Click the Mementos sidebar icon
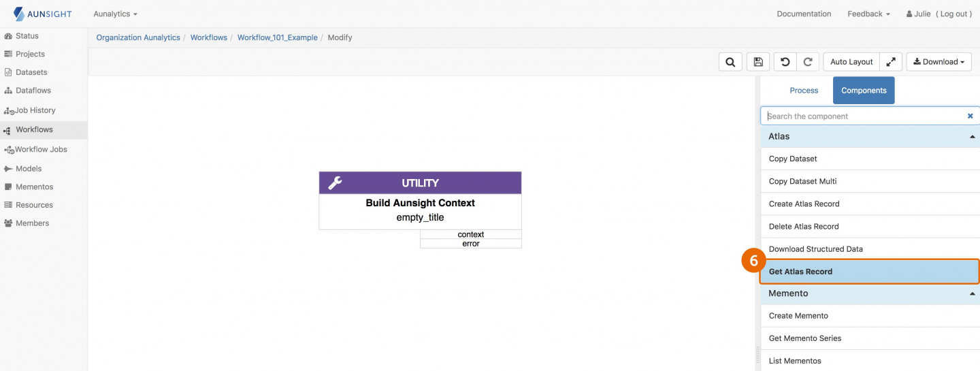The image size is (980, 371). click(x=8, y=187)
